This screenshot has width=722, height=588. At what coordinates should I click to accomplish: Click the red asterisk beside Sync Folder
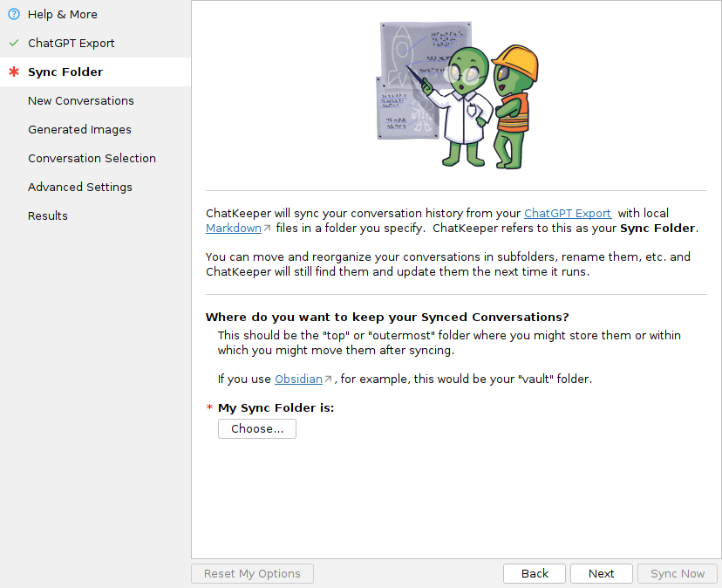click(13, 72)
